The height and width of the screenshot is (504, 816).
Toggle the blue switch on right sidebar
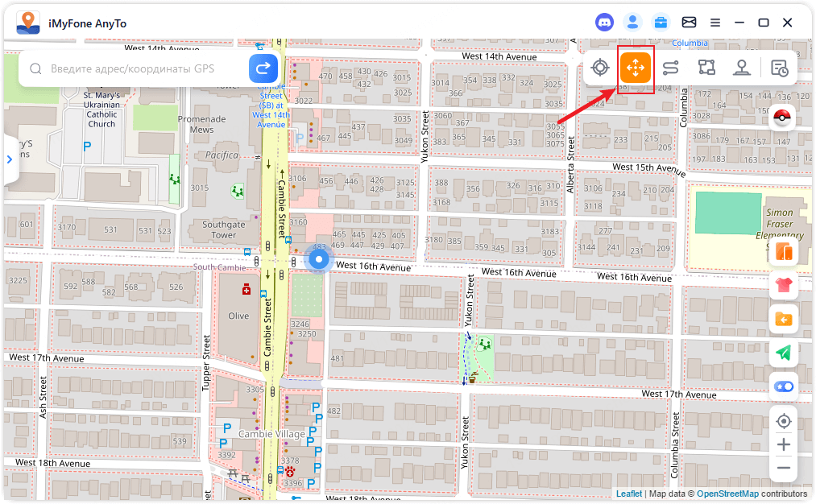(784, 386)
